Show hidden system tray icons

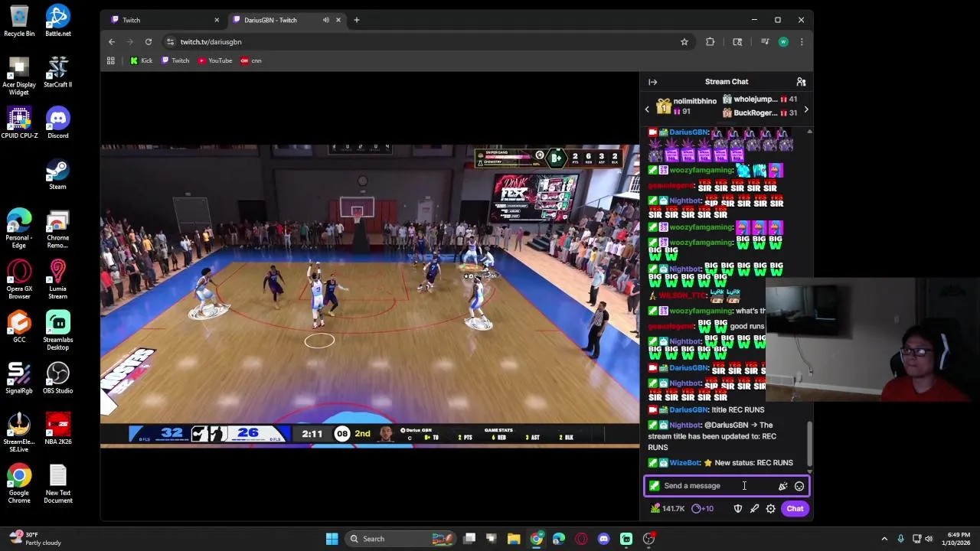(x=884, y=539)
